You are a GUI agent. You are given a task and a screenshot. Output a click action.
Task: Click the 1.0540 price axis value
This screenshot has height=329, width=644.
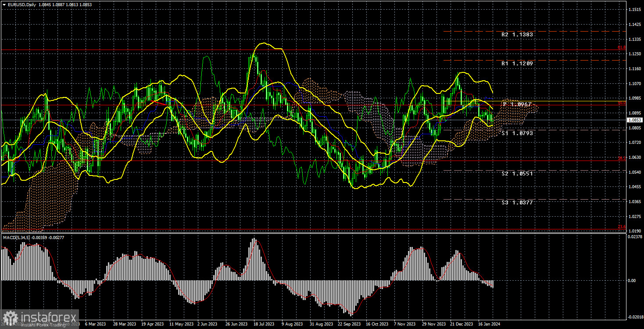[x=635, y=172]
